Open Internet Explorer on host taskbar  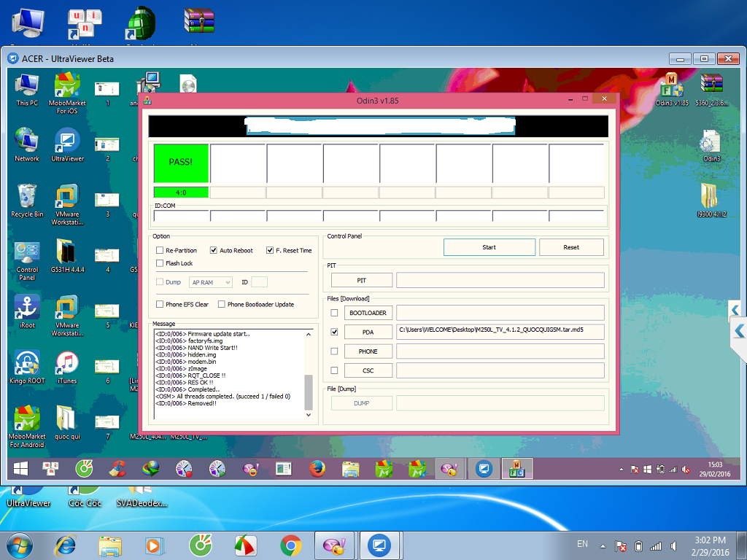point(66,545)
